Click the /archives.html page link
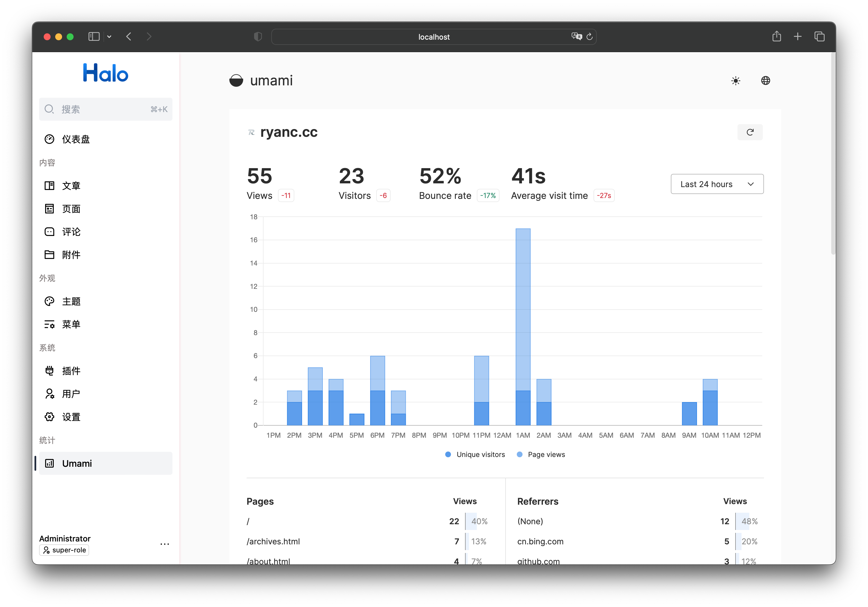This screenshot has height=607, width=868. (x=273, y=541)
